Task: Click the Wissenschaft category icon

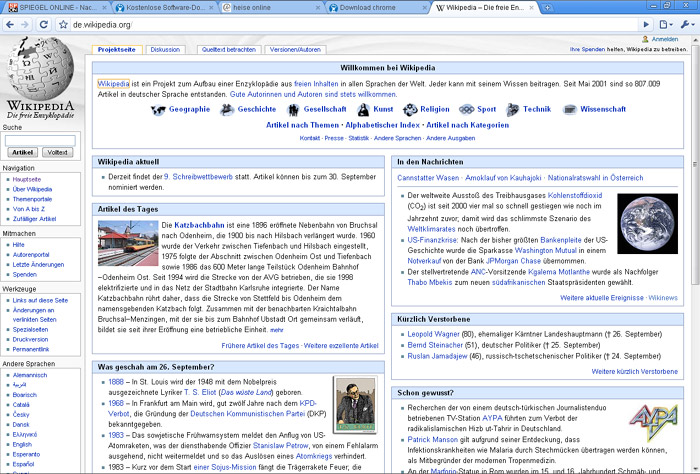Action: coord(570,109)
